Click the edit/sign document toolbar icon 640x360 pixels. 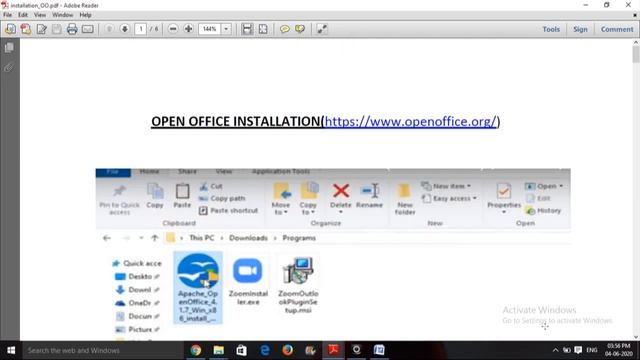[x=41, y=29]
